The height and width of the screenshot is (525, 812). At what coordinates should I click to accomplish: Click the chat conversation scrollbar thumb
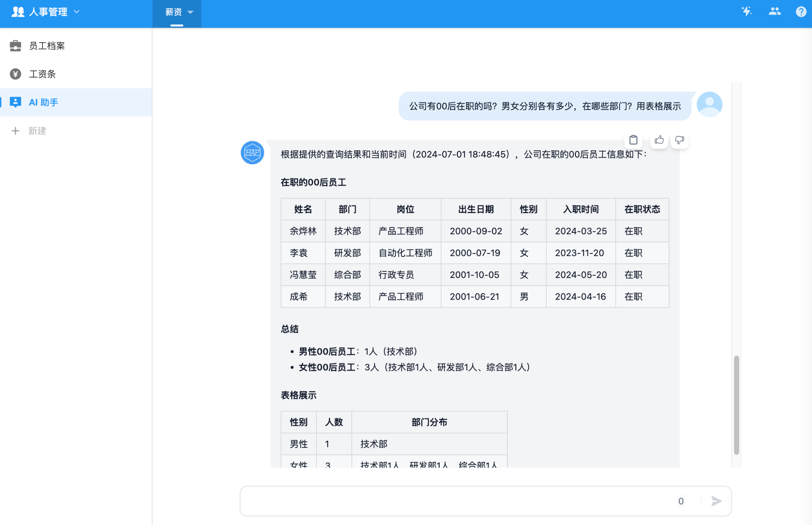click(736, 405)
